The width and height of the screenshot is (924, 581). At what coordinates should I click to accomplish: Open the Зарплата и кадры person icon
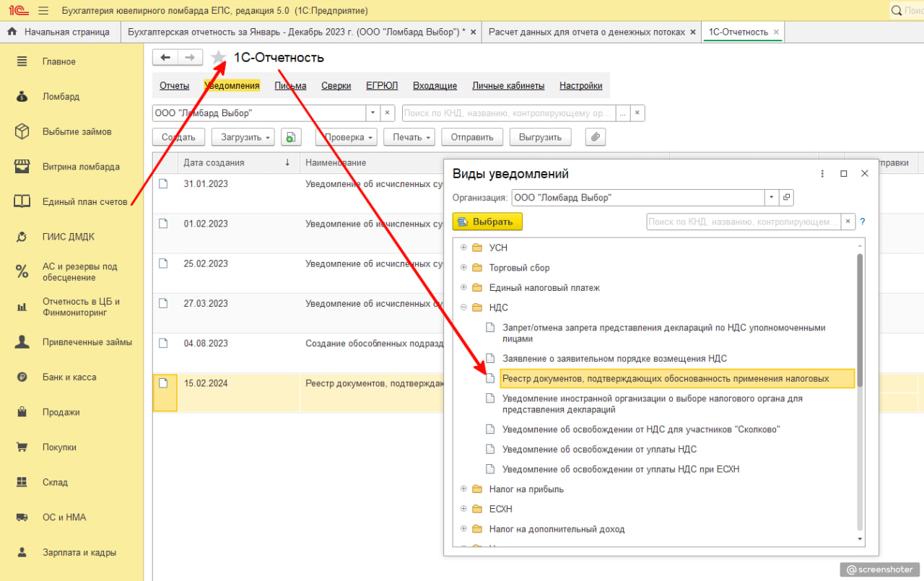pos(22,552)
